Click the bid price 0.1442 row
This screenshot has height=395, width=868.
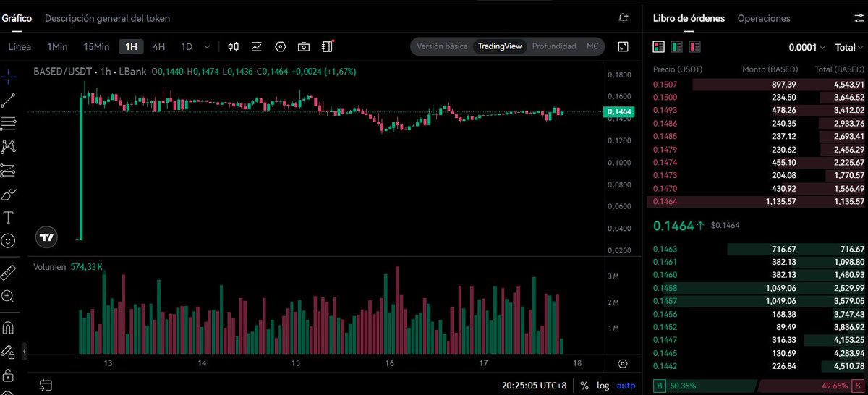[x=757, y=366]
